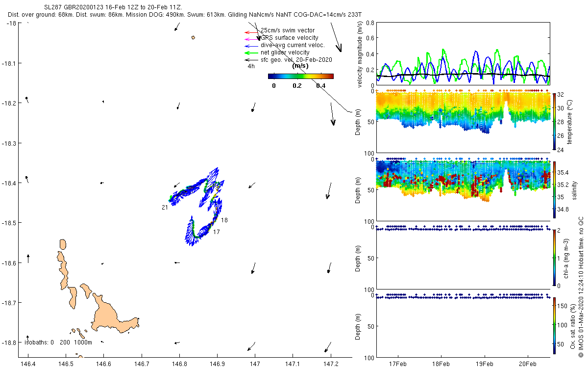Click the green net glider velocity arrow

click(x=251, y=53)
